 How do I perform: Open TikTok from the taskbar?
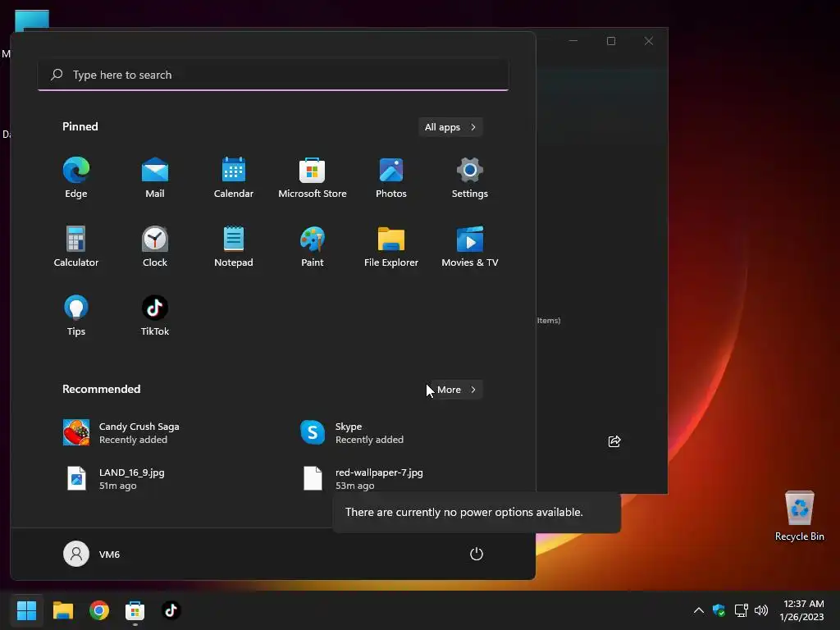click(171, 610)
